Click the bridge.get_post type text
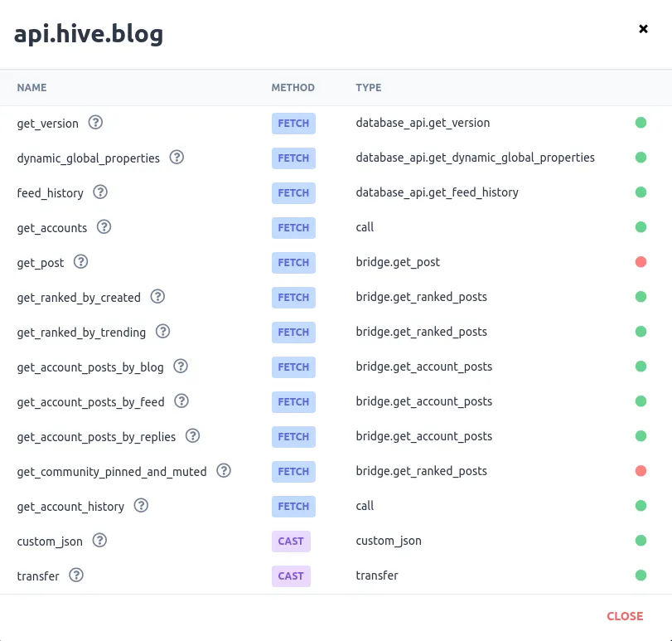672x641 pixels. coord(398,262)
